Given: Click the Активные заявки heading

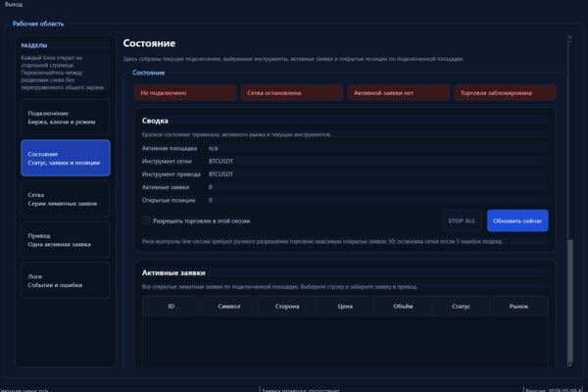Looking at the screenshot, I should (x=173, y=272).
